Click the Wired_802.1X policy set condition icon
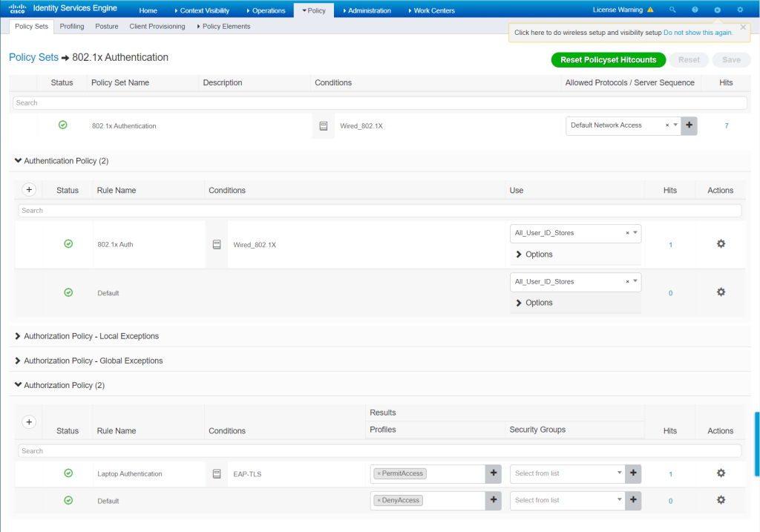Viewport: 760px width, 532px height. pos(324,126)
